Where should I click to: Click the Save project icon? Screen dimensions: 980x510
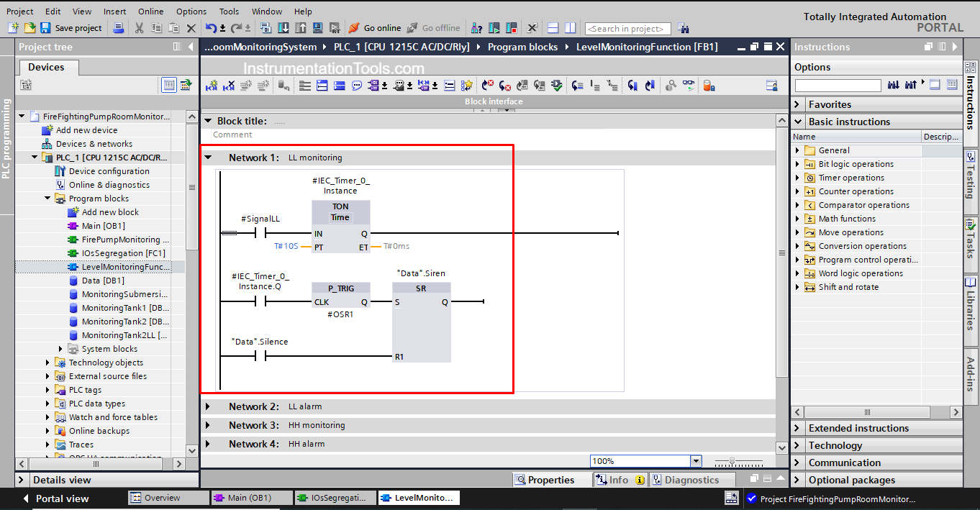[x=45, y=28]
